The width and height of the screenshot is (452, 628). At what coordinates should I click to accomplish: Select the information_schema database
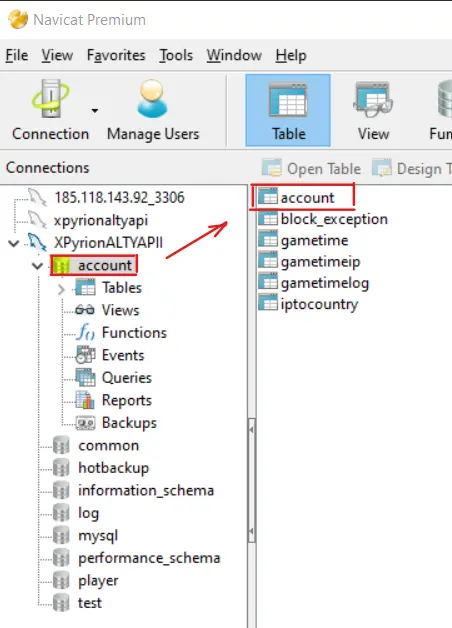146,490
